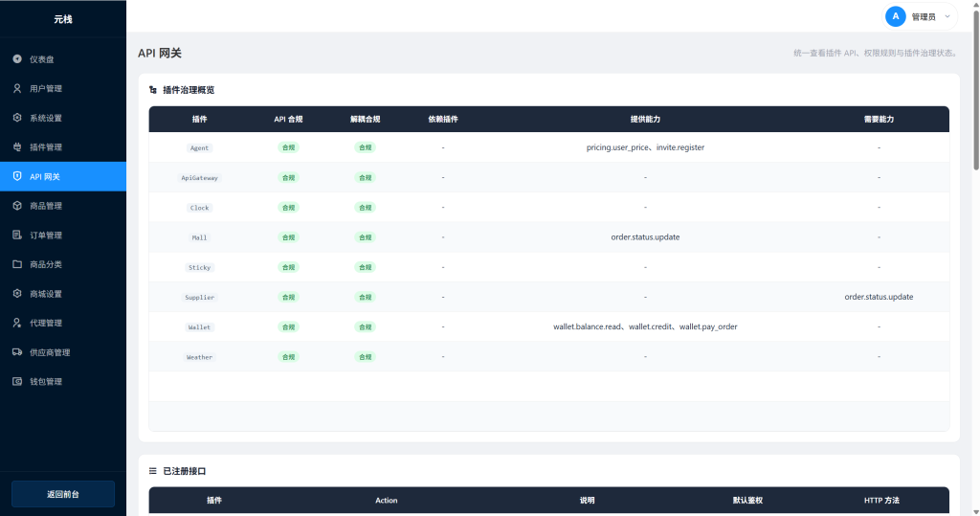The image size is (980, 516).
Task: Click the box icon for 商品管理
Action: 17,206
